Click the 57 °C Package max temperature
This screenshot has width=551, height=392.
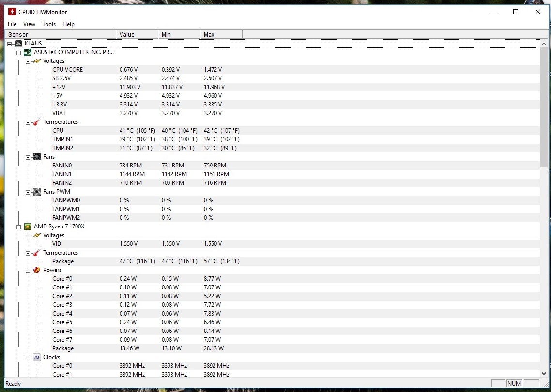221,261
